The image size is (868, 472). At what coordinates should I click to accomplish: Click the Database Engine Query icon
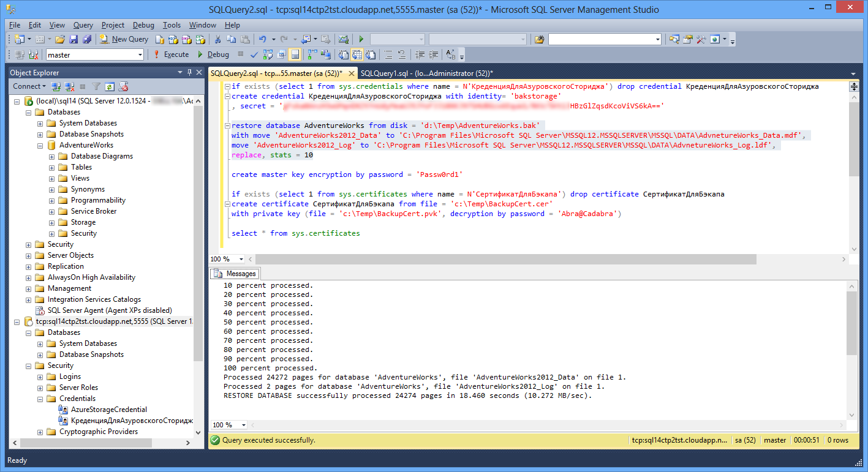(x=160, y=39)
